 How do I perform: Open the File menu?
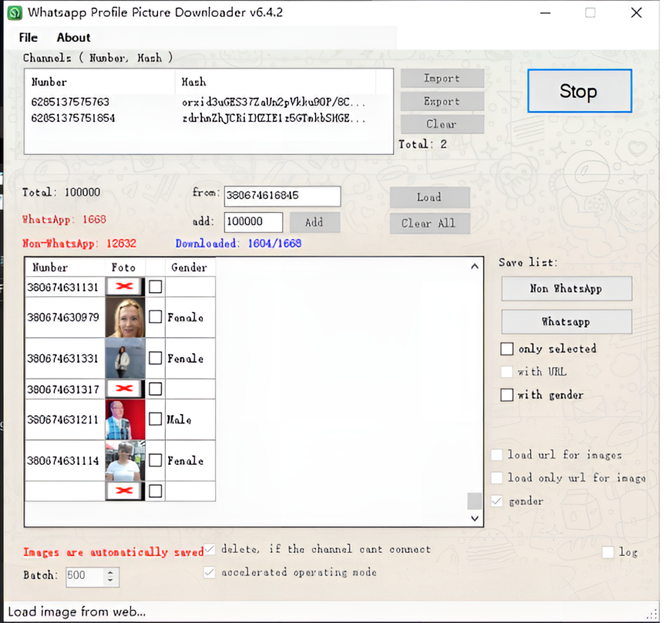(28, 37)
